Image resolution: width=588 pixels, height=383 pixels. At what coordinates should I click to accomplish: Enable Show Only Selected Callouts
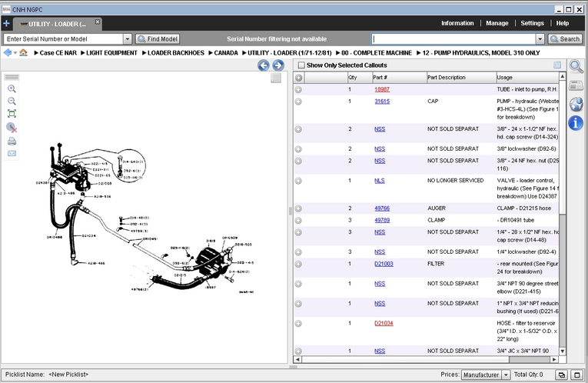tap(301, 65)
